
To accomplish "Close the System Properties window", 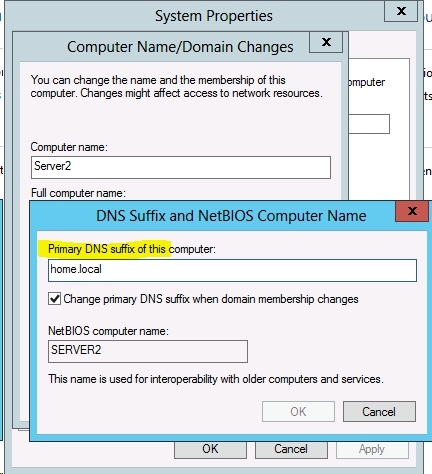I will tap(401, 11).
